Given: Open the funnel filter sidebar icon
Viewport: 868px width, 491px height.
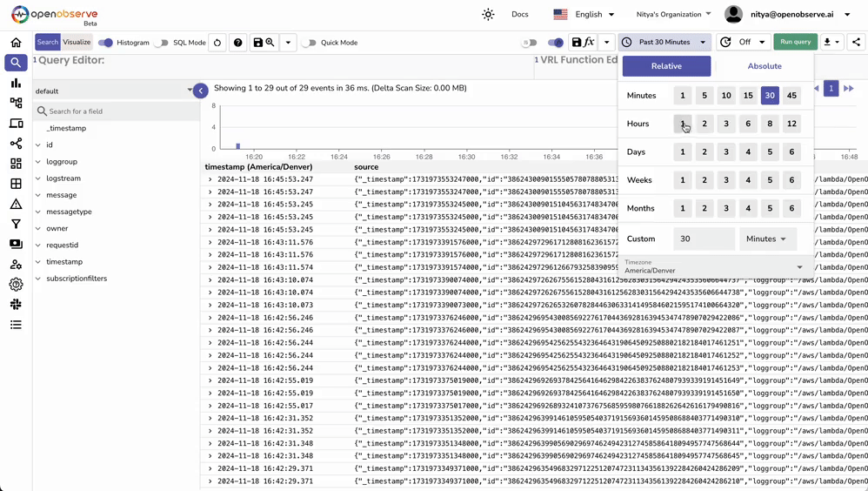Looking at the screenshot, I should pos(16,224).
